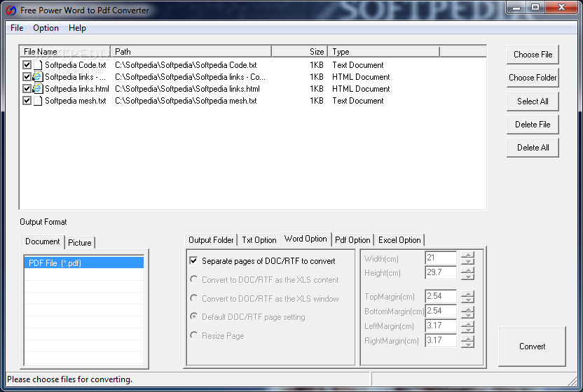
Task: Click the file icon for Softpedia mesh.txt
Action: pos(38,101)
